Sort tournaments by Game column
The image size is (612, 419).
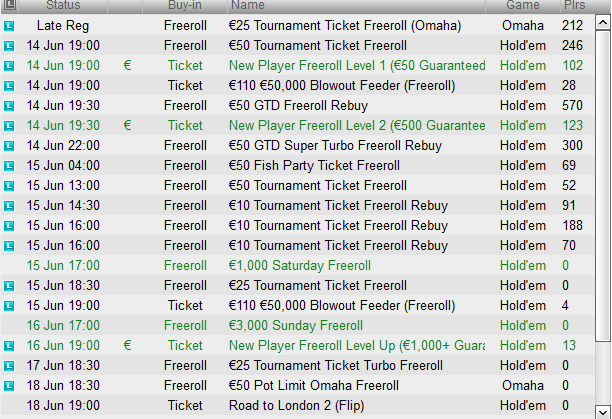[523, 5]
